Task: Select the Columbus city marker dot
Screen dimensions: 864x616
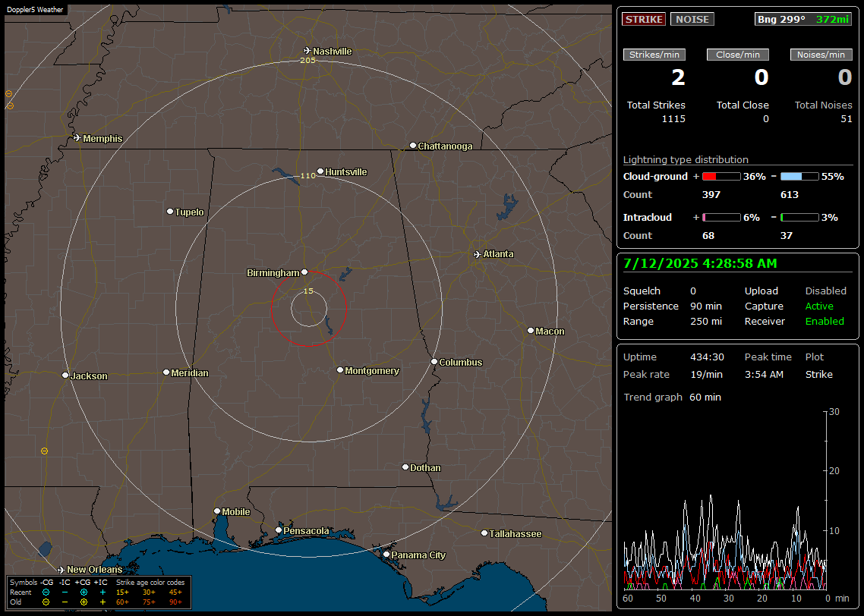Action: pos(434,362)
